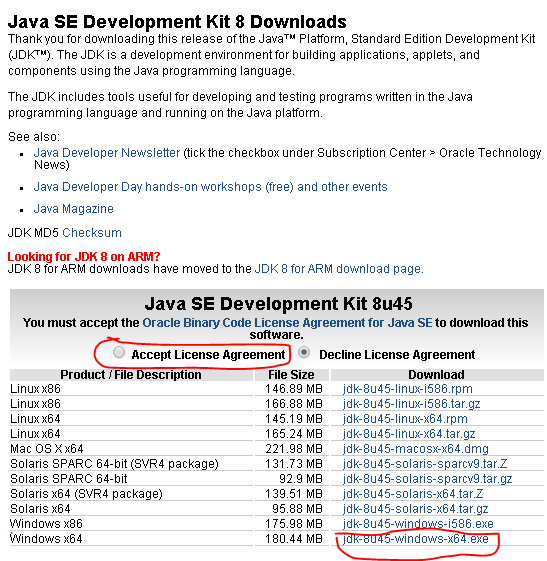Click Solaris x64 (SVR4 package) label
This screenshot has width=547, height=561.
pyautogui.click(x=86, y=494)
